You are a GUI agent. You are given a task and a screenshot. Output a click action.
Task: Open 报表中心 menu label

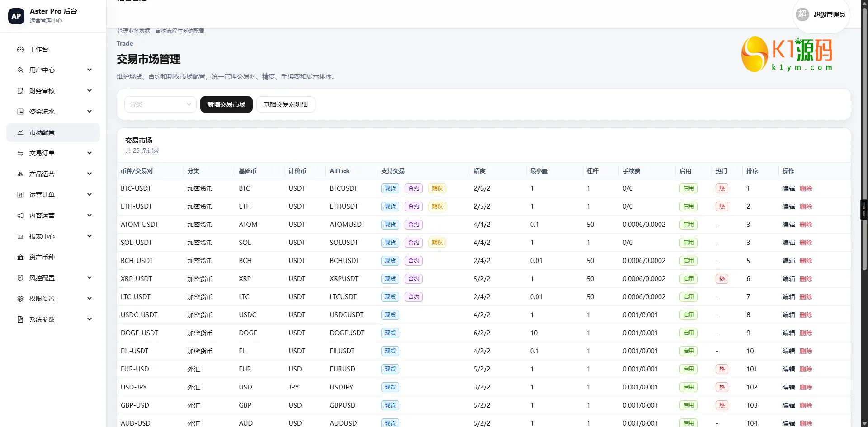[42, 236]
